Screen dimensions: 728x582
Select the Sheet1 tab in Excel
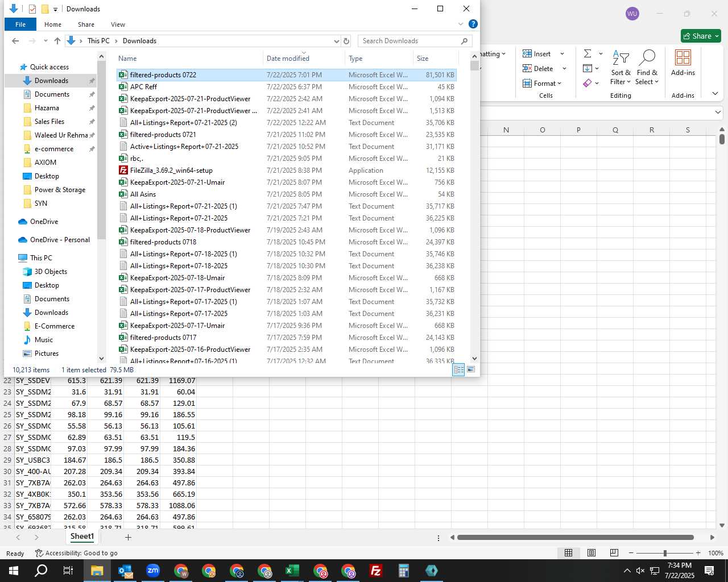82,537
